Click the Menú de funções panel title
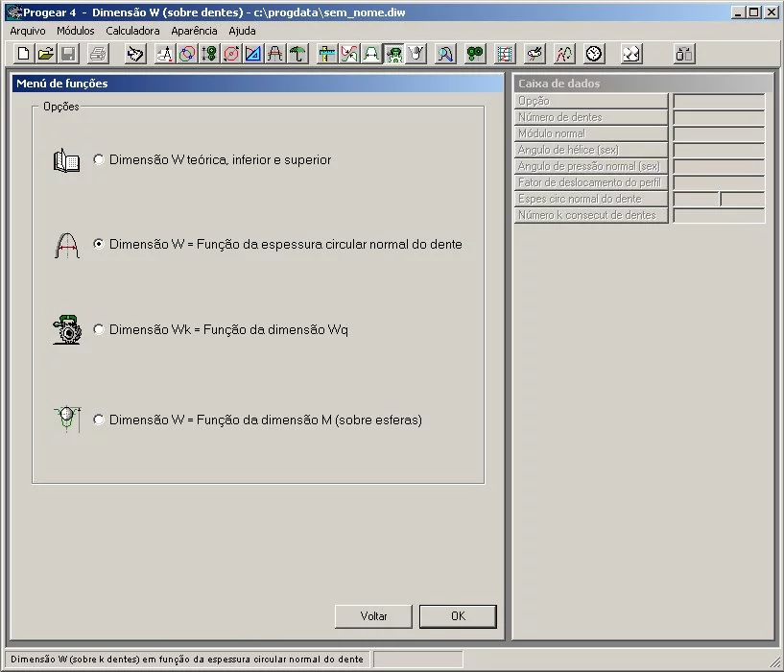 62,84
